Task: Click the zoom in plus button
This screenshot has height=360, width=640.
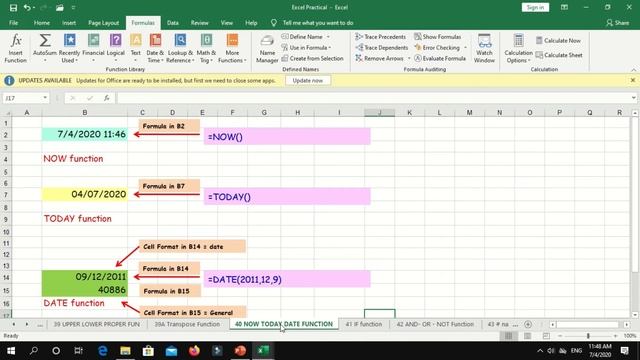Action: (x=616, y=336)
